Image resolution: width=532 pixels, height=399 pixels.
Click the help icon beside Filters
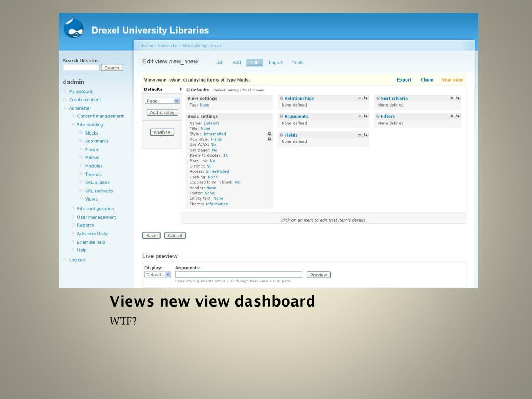pyautogui.click(x=378, y=116)
